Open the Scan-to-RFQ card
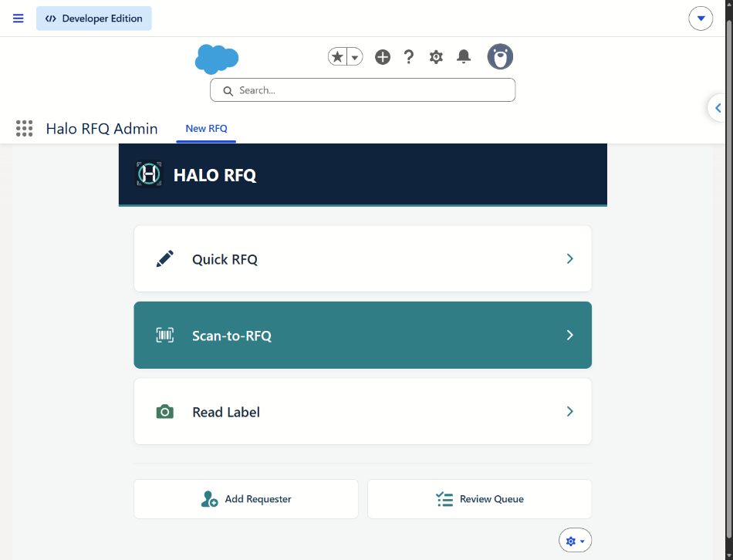 [363, 336]
